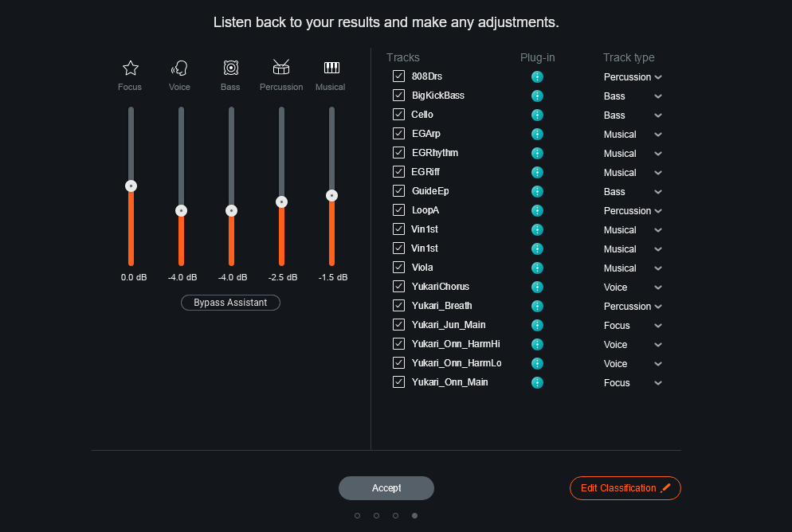Image resolution: width=792 pixels, height=532 pixels.
Task: Open plug-in menu for 808Drs track
Action: click(x=537, y=76)
